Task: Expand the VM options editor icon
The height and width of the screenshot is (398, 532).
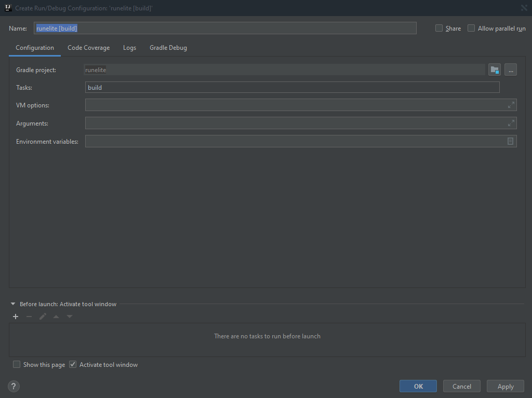Action: (x=510, y=105)
